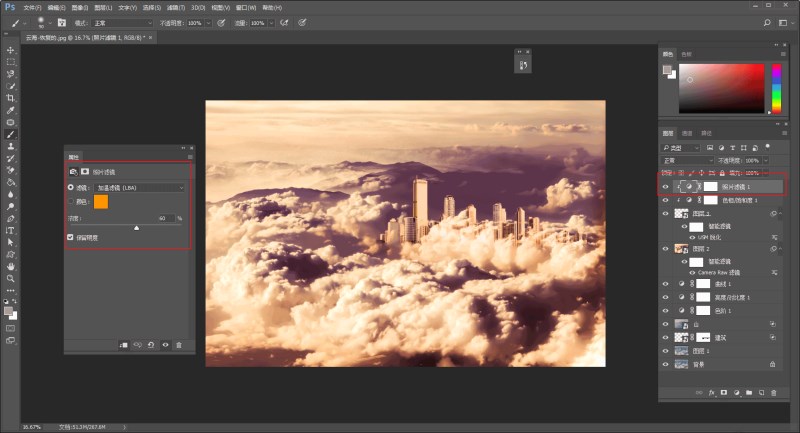Screen dimensions: 800x433
Task: Switch to the 通道 tab
Action: point(687,132)
